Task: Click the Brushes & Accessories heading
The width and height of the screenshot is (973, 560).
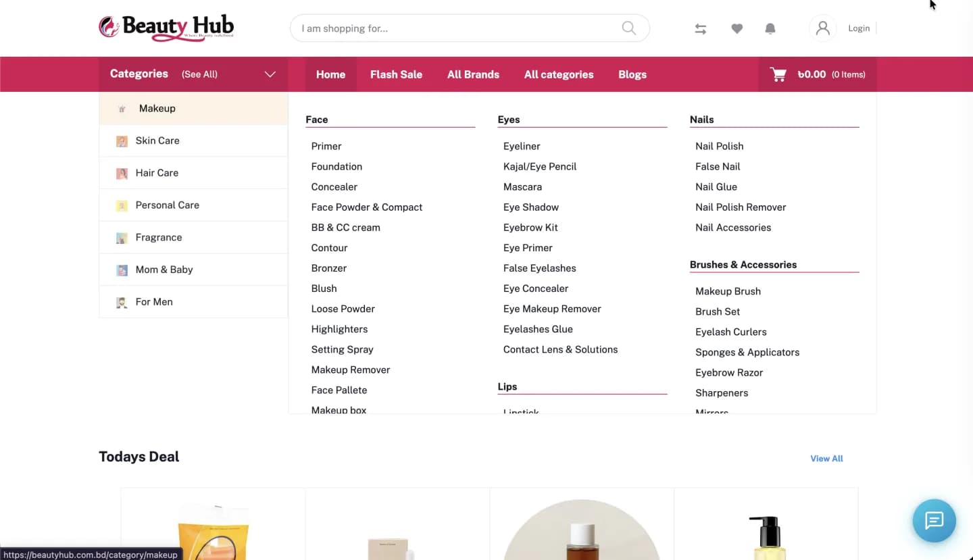Action: [x=743, y=265]
